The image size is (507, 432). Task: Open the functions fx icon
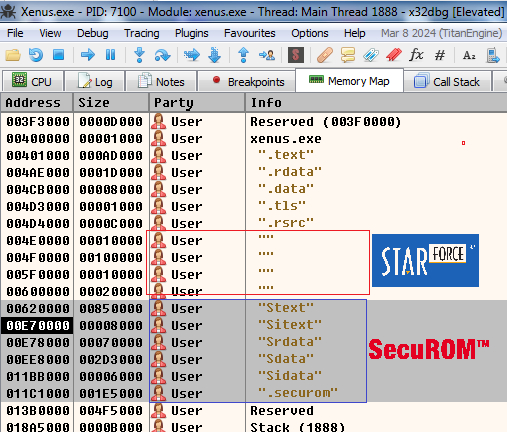(x=416, y=55)
